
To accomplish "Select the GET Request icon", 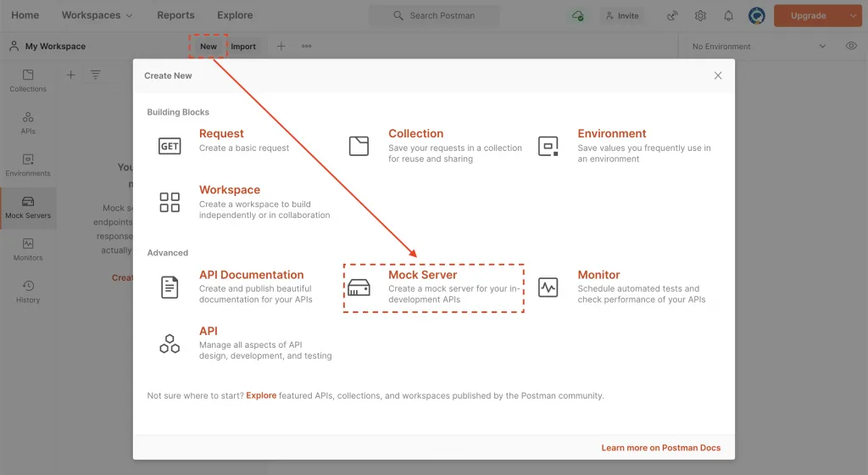I will 170,146.
